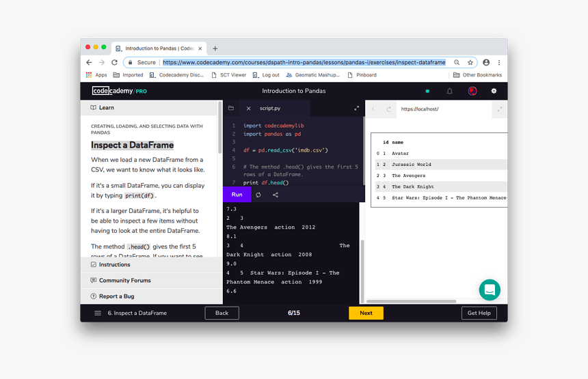
Task: Click the terminal output vertical scrollbar
Action: [x=362, y=272]
